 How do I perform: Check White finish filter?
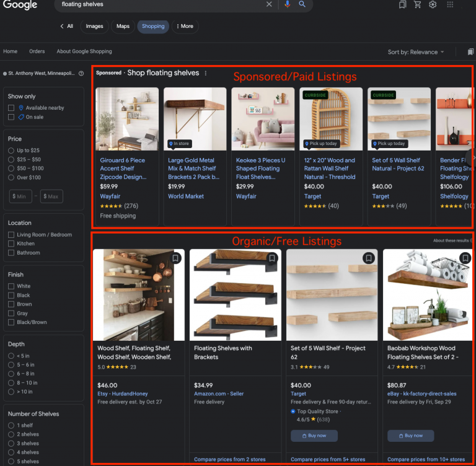click(x=11, y=286)
